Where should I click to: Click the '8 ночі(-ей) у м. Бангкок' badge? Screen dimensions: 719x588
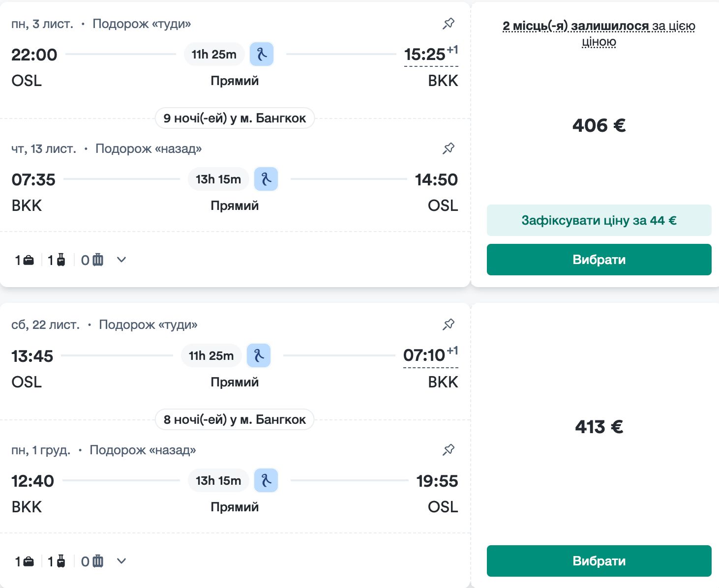pos(235,419)
